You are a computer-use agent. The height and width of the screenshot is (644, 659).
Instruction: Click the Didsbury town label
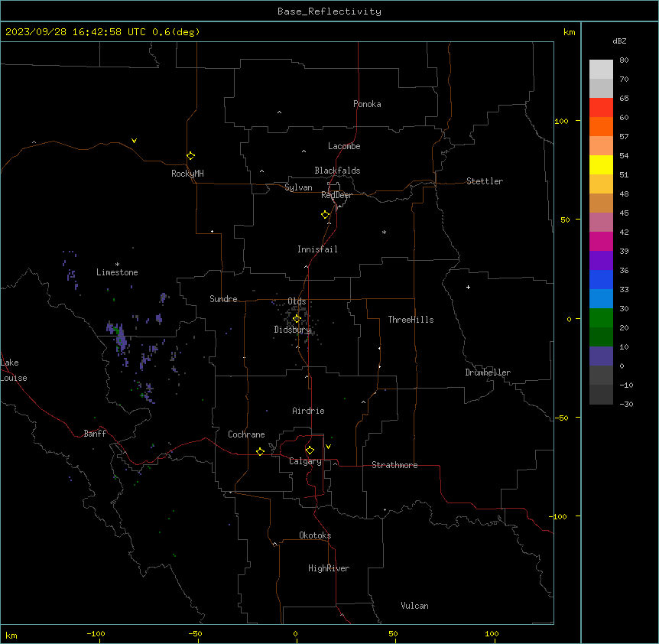point(292,330)
